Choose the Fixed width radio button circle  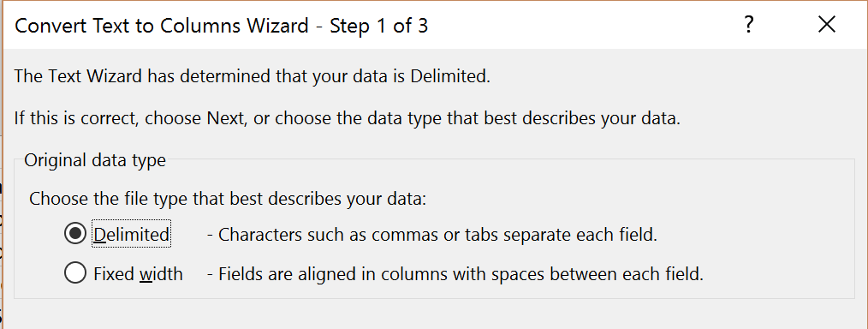(x=74, y=273)
